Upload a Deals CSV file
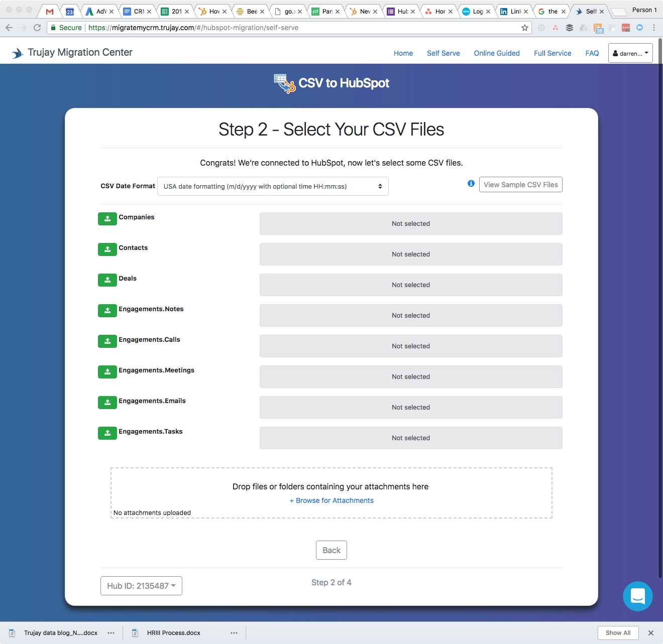Image resolution: width=663 pixels, height=644 pixels. [107, 280]
